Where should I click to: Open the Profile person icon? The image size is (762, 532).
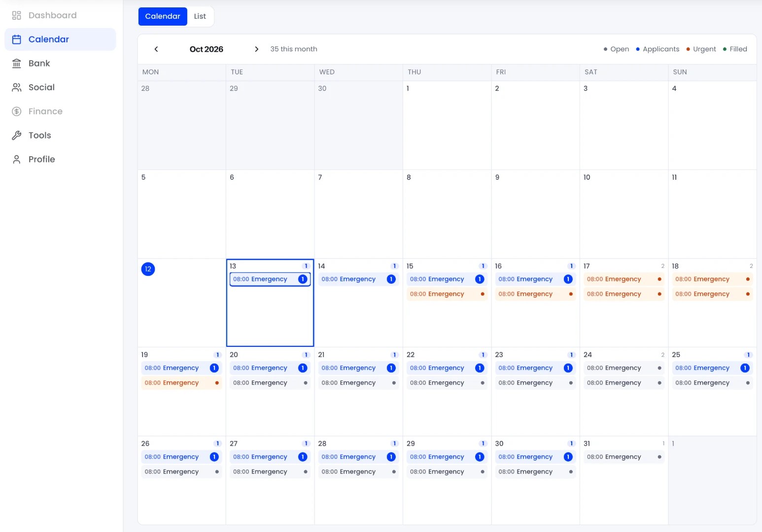tap(16, 159)
